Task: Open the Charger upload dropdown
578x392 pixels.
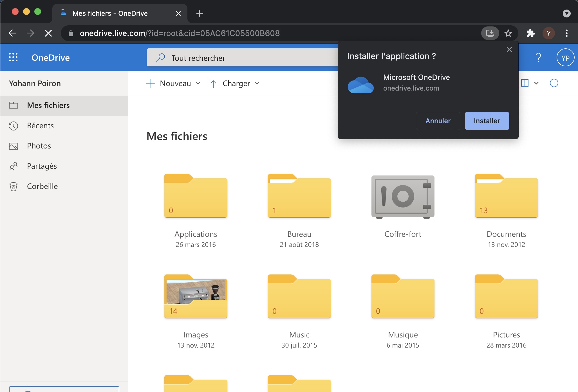Action: pyautogui.click(x=257, y=83)
